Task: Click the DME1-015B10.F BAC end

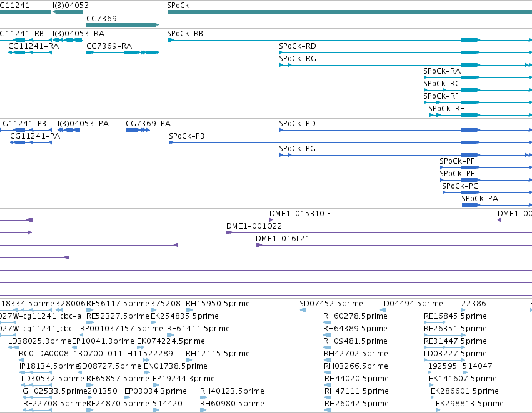Action: (271, 220)
